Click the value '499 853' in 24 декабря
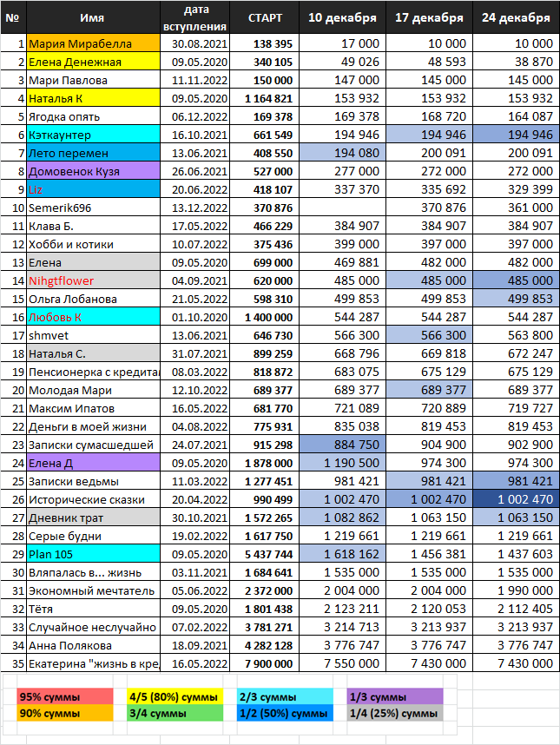This screenshot has height=745, width=560. click(516, 299)
